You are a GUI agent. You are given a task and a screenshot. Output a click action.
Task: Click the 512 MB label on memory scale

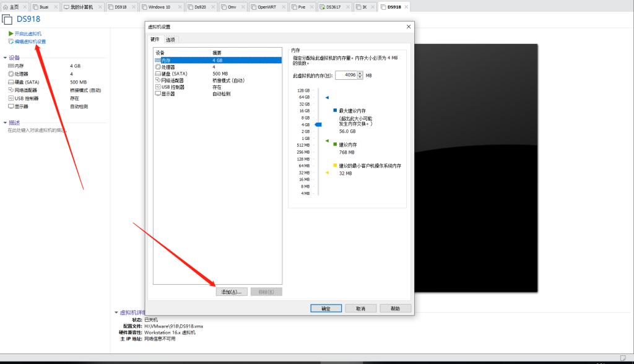(303, 145)
